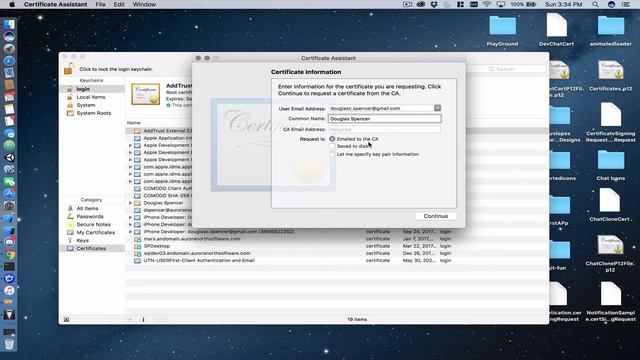Select Saved to disk option
The image size is (640, 360).
click(332, 146)
